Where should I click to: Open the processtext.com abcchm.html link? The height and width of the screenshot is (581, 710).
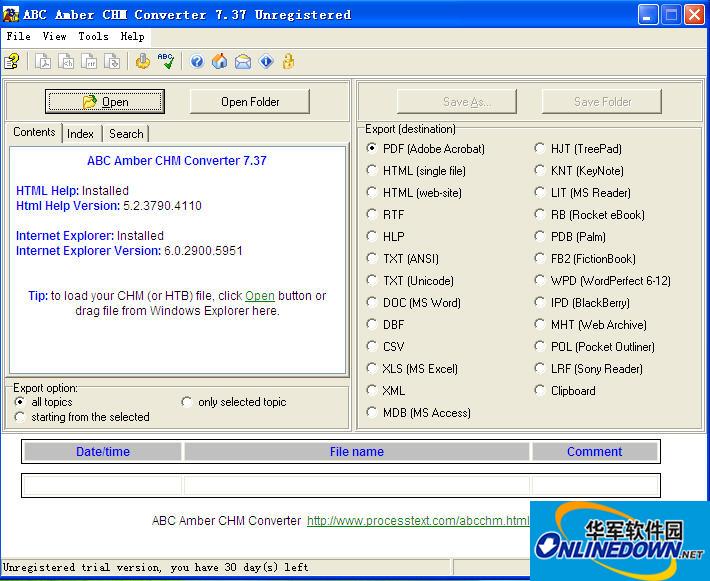[x=418, y=521]
